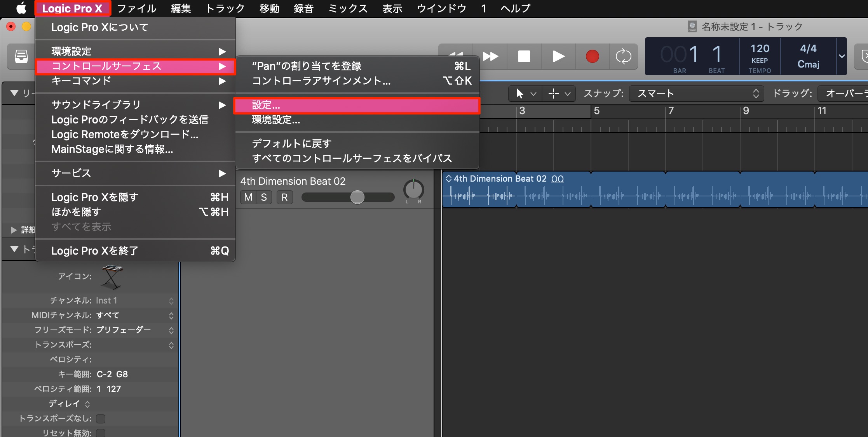Select MainStageに関する情報

click(135, 149)
